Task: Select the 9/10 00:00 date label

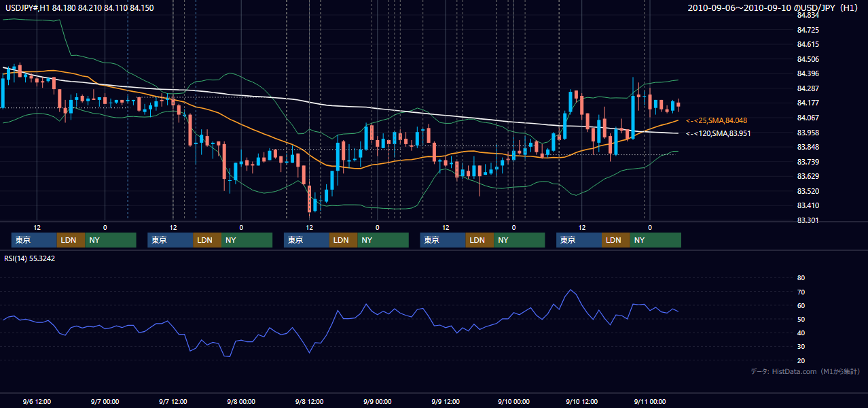Action: click(x=513, y=401)
